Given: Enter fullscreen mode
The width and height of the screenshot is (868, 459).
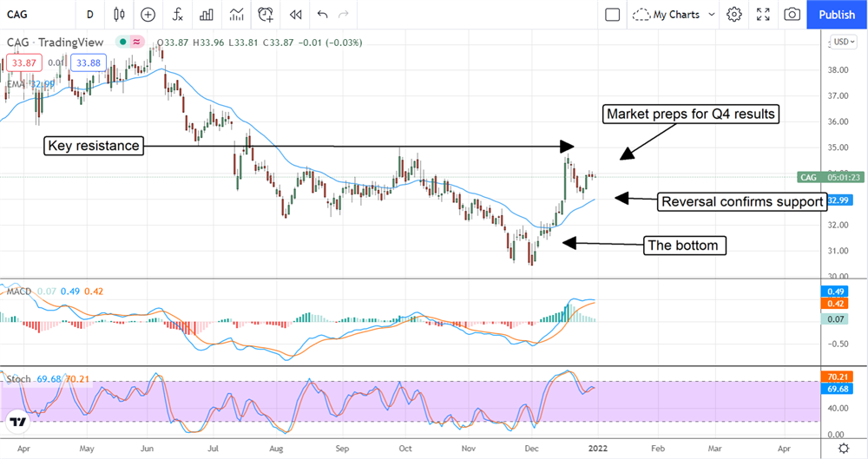Looking at the screenshot, I should pyautogui.click(x=763, y=15).
